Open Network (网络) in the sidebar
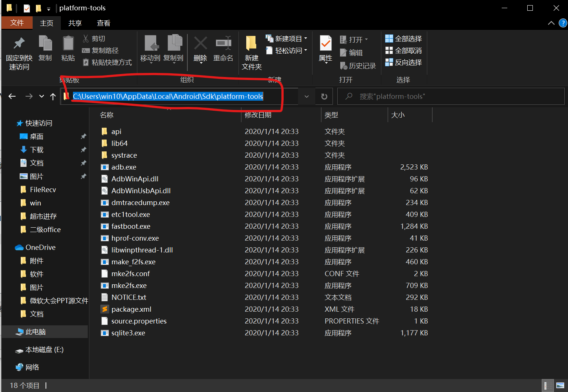The height and width of the screenshot is (392, 568). coord(27,367)
